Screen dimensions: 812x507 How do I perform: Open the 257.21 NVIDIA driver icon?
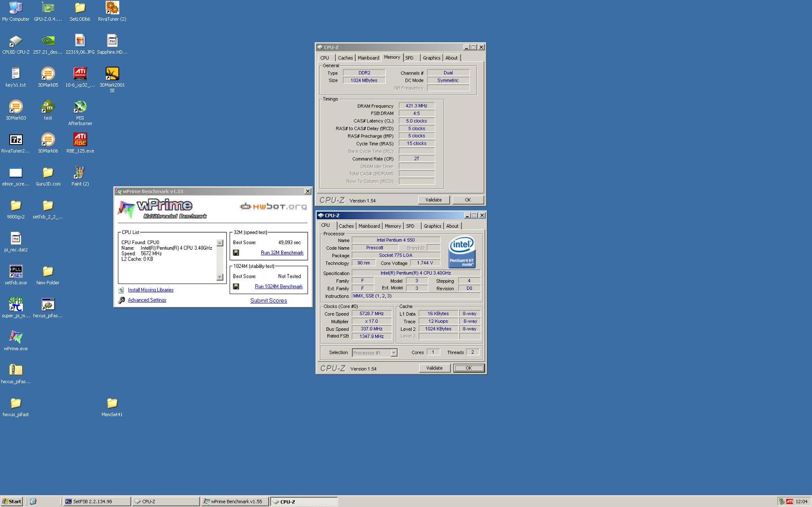[48, 41]
